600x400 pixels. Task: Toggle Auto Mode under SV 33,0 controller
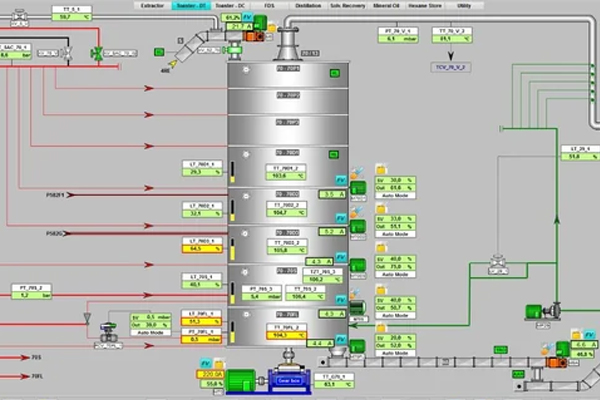(x=394, y=235)
